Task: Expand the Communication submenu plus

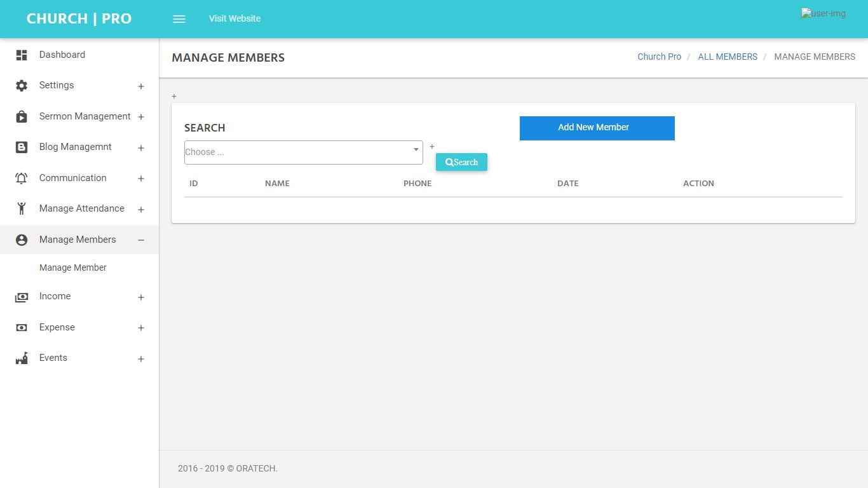Action: [x=141, y=179]
